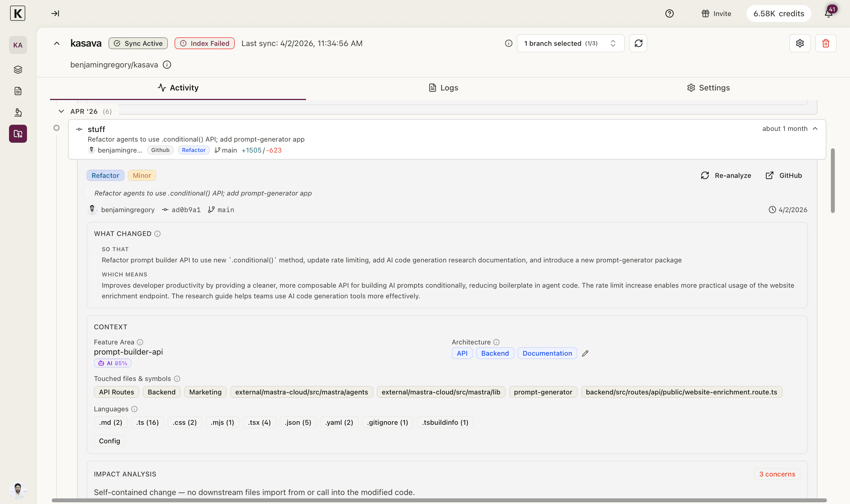Click the commit icon beside stuff
The height and width of the screenshot is (504, 850).
point(79,130)
